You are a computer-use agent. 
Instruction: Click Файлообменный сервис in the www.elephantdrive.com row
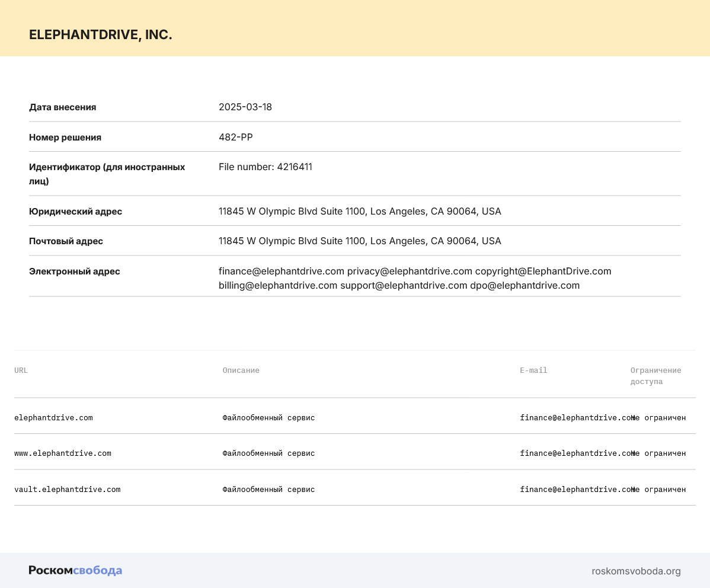[x=268, y=453]
